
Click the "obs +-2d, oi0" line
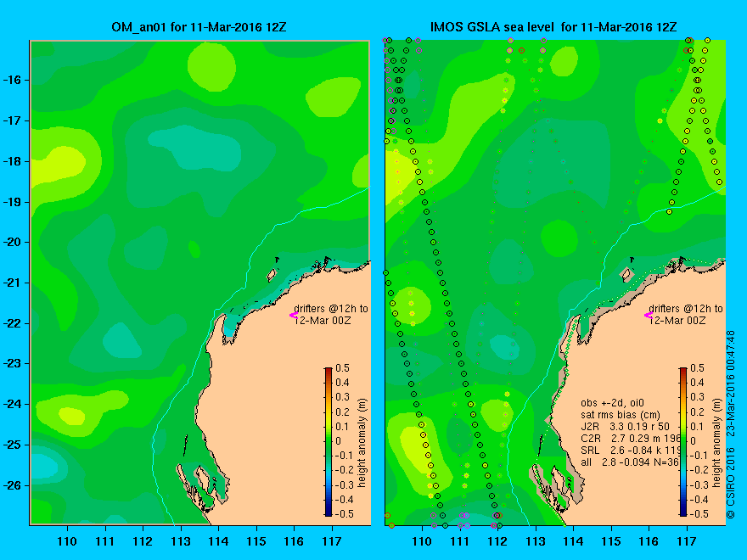[x=612, y=403]
